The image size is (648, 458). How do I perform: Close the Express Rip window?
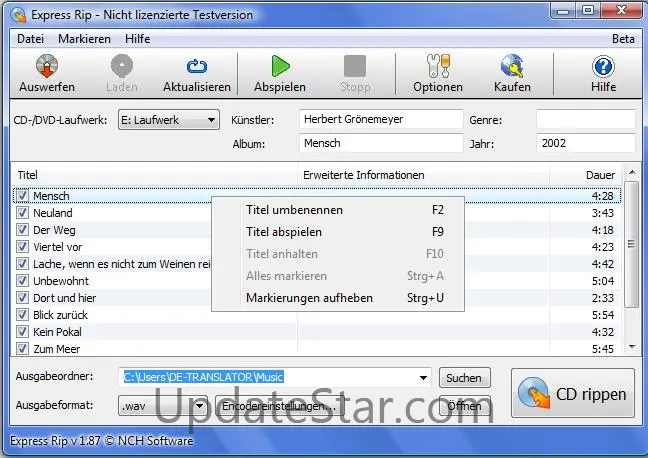coord(621,10)
